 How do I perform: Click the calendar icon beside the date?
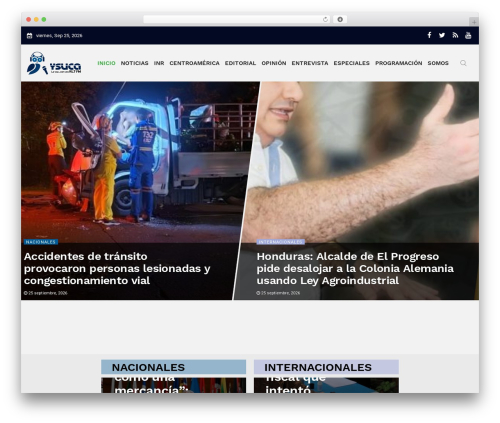coord(29,35)
